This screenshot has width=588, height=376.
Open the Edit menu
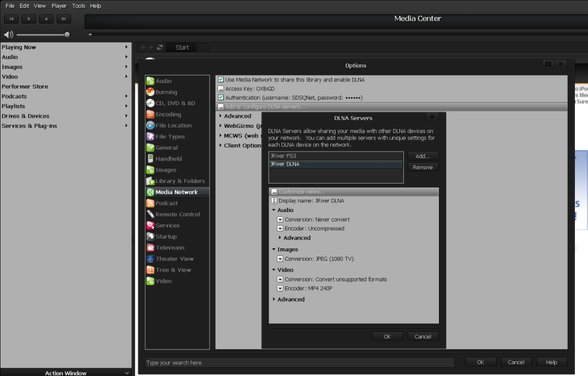coord(24,5)
